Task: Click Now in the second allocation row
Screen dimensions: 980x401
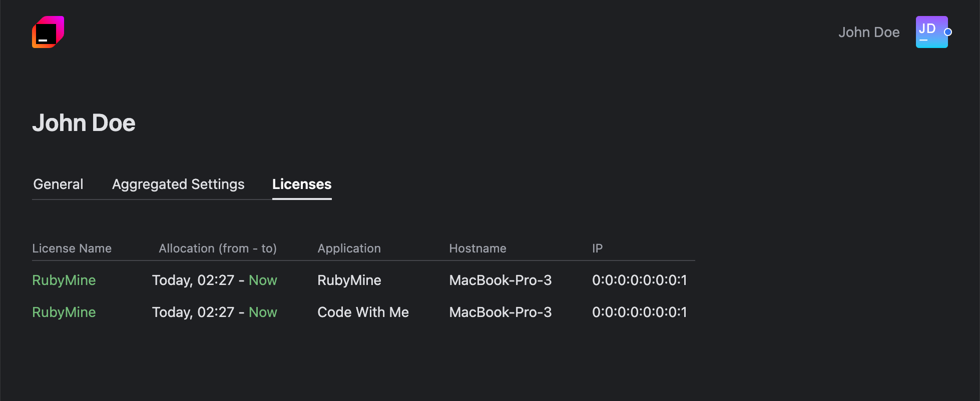Action: tap(263, 312)
